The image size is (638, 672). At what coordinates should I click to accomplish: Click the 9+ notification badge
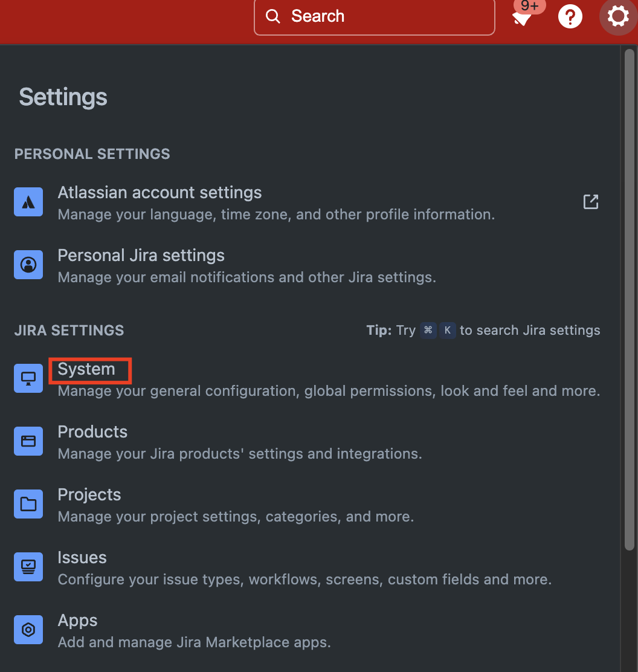529,5
